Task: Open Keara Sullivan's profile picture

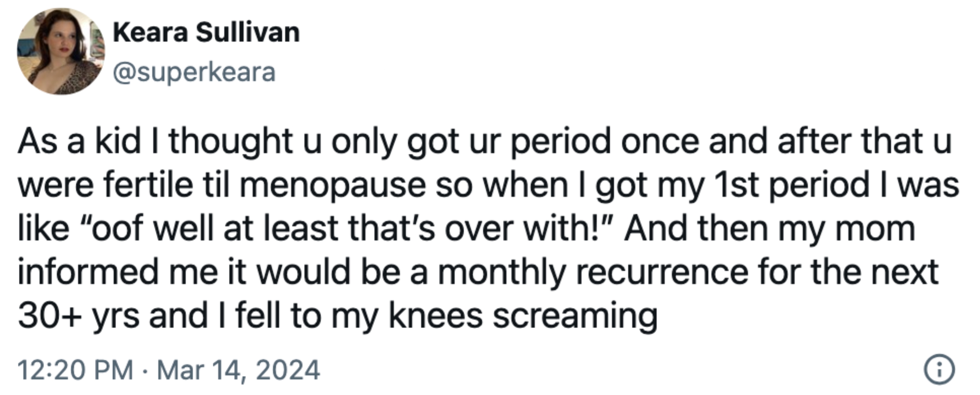Action: coord(61,51)
